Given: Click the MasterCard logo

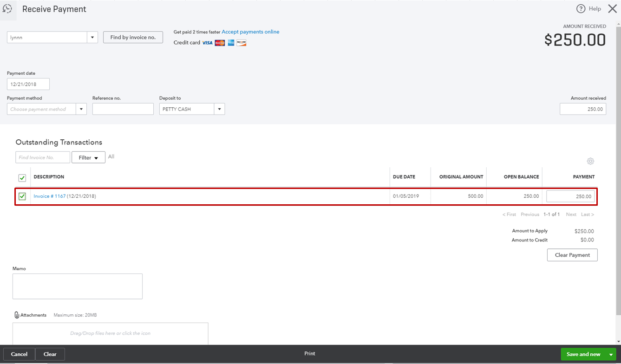Looking at the screenshot, I should click(220, 43).
